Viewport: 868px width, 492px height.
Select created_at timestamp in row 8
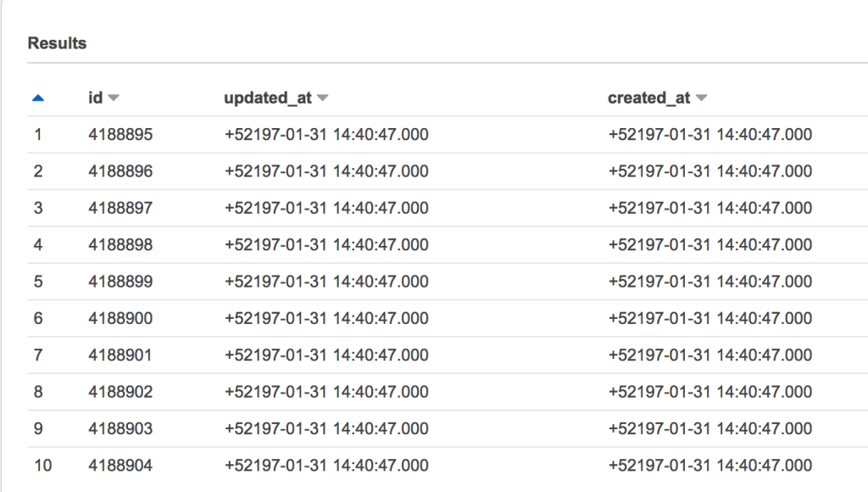[x=709, y=392]
